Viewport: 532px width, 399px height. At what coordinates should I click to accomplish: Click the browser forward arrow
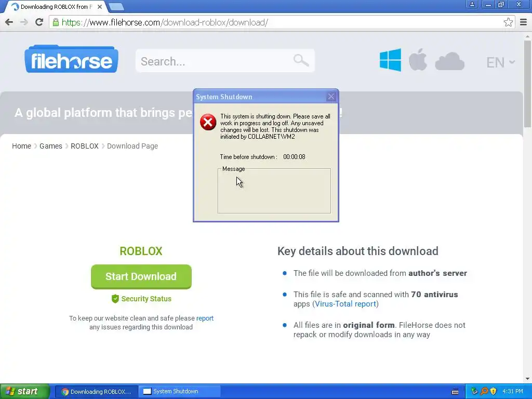[24, 22]
